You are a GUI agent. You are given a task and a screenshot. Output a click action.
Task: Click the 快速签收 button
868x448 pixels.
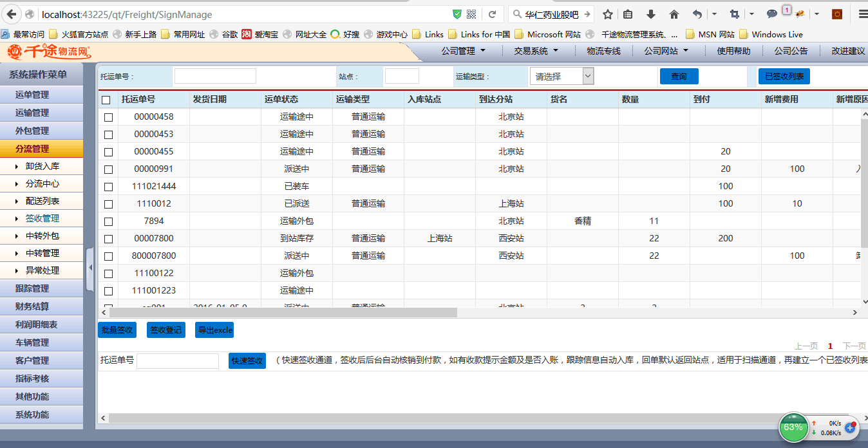[x=247, y=361]
